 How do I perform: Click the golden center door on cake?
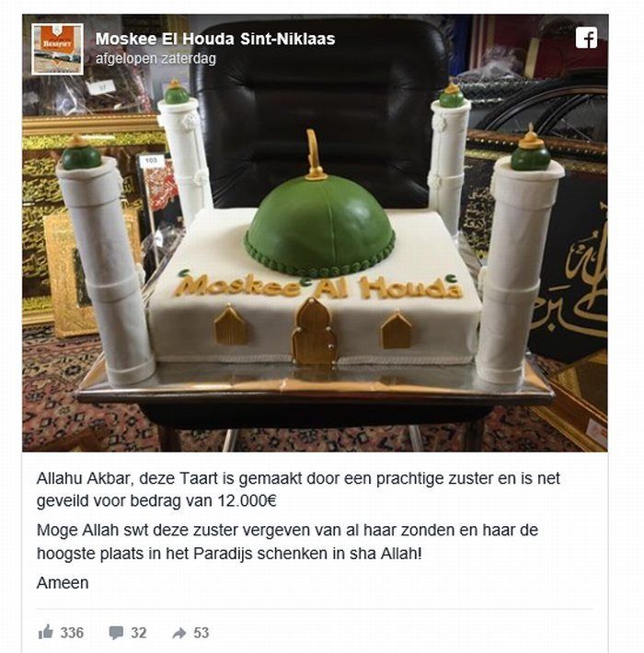(x=314, y=331)
